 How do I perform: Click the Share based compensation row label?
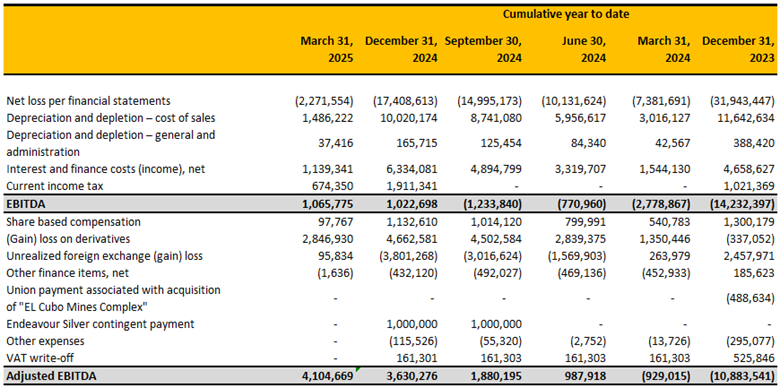pos(74,222)
